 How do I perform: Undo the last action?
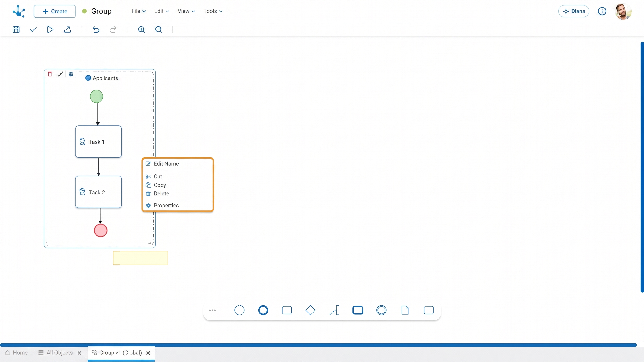[x=96, y=29]
